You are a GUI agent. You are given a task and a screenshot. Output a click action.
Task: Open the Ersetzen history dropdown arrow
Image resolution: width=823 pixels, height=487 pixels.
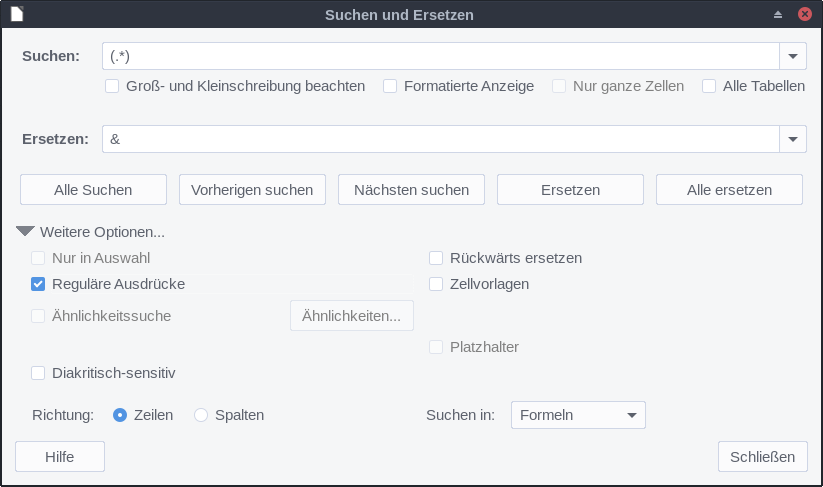793,139
